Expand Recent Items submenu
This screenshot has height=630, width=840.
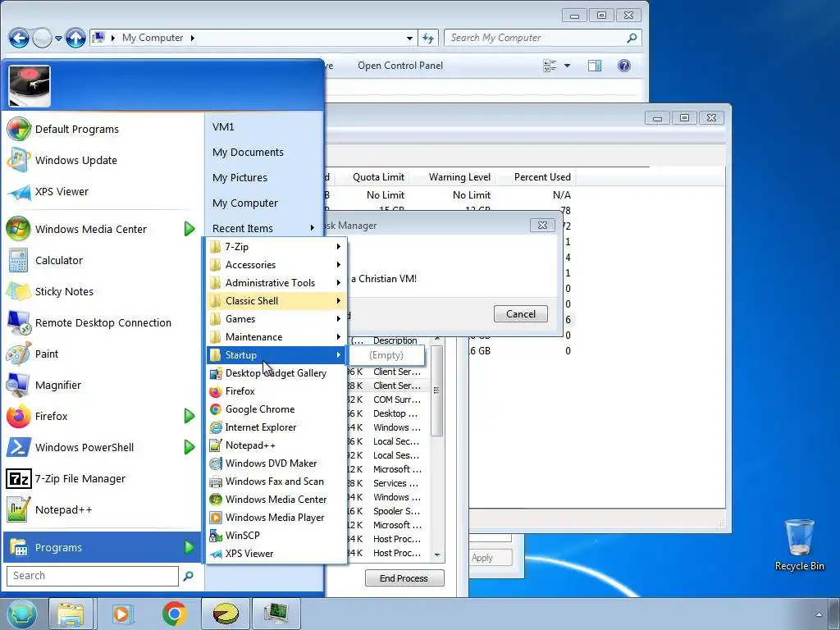[x=263, y=228]
